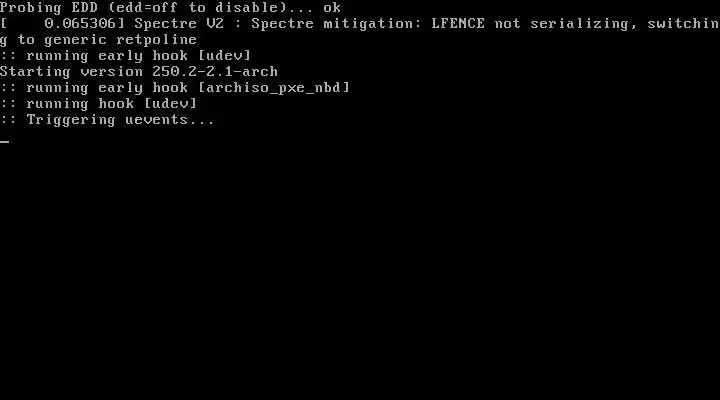Viewport: 720px width, 400px height.
Task: Click '[udev]' in the 'running hook' line
Action: click(x=170, y=104)
